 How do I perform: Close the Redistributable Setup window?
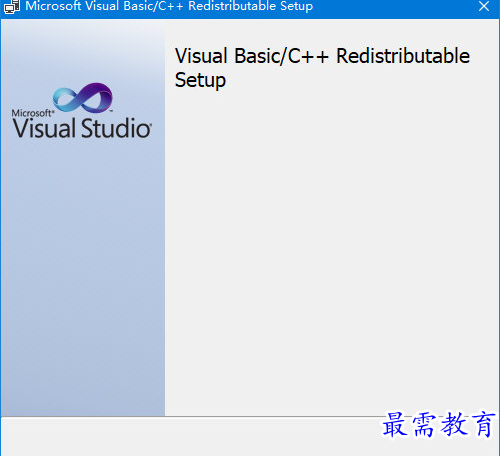click(x=484, y=6)
